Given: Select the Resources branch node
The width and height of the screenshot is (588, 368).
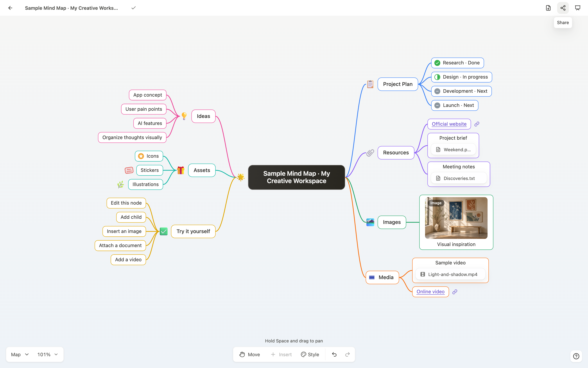Looking at the screenshot, I should click(x=396, y=153).
